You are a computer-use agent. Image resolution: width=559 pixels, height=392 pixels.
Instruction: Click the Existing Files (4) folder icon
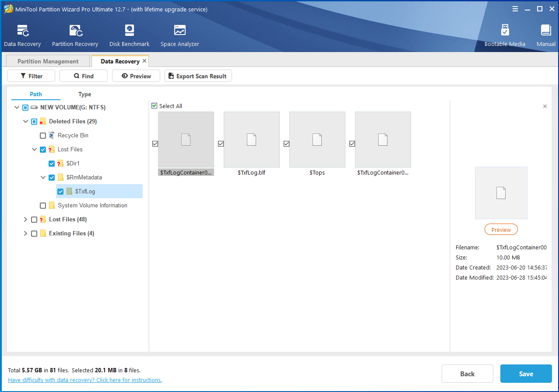click(x=43, y=233)
